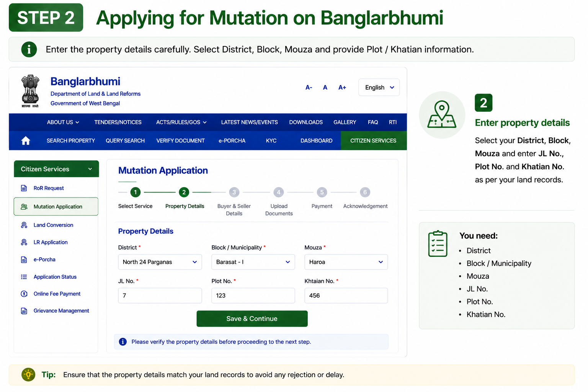The image size is (588, 392).
Task: Go to QUERY SEARCH tab
Action: coord(125,141)
